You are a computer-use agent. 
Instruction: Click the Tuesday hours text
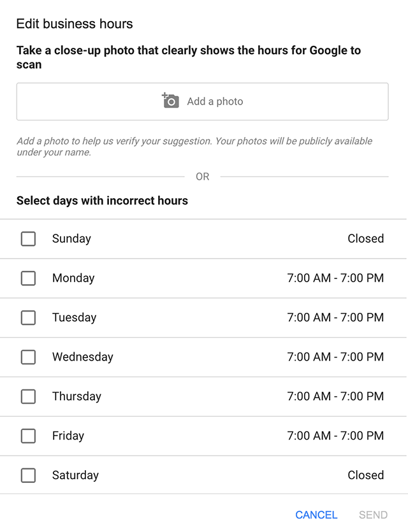[x=335, y=317]
